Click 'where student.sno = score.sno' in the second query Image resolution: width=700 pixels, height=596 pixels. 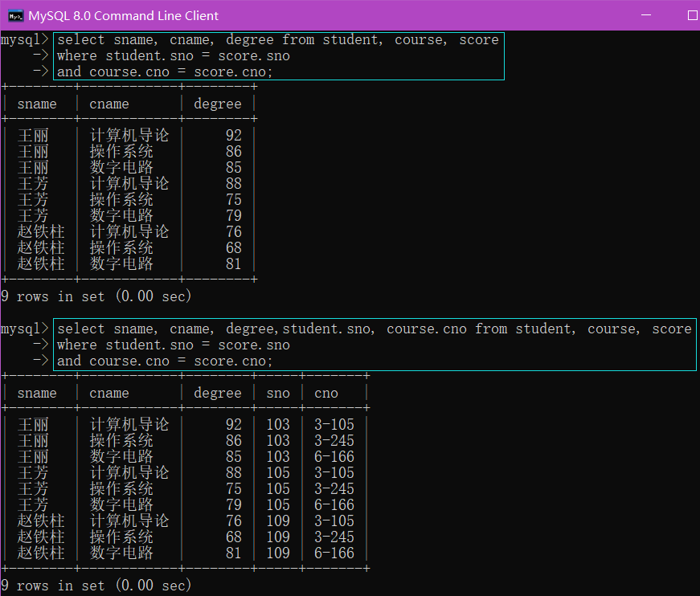point(174,345)
